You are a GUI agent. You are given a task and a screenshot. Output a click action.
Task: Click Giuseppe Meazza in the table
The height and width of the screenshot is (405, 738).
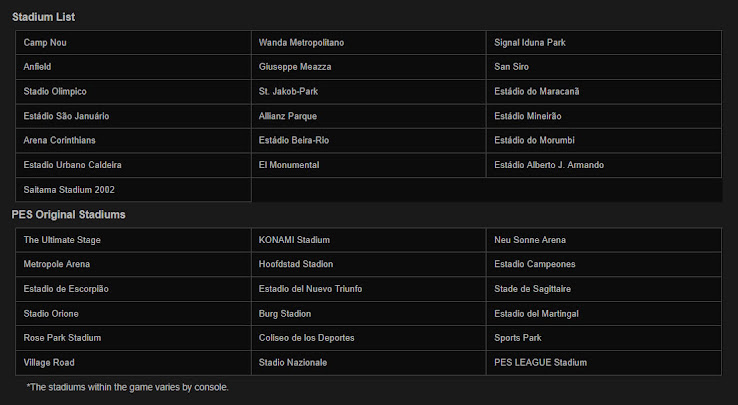click(369, 67)
